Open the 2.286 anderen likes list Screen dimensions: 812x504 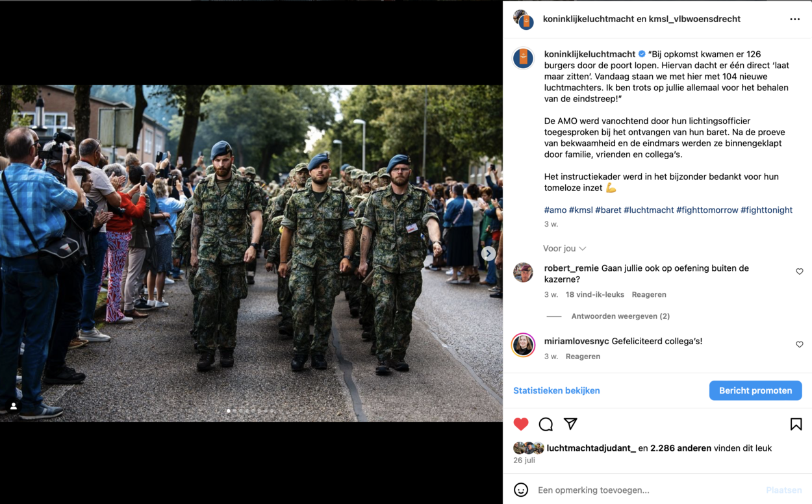click(x=680, y=448)
